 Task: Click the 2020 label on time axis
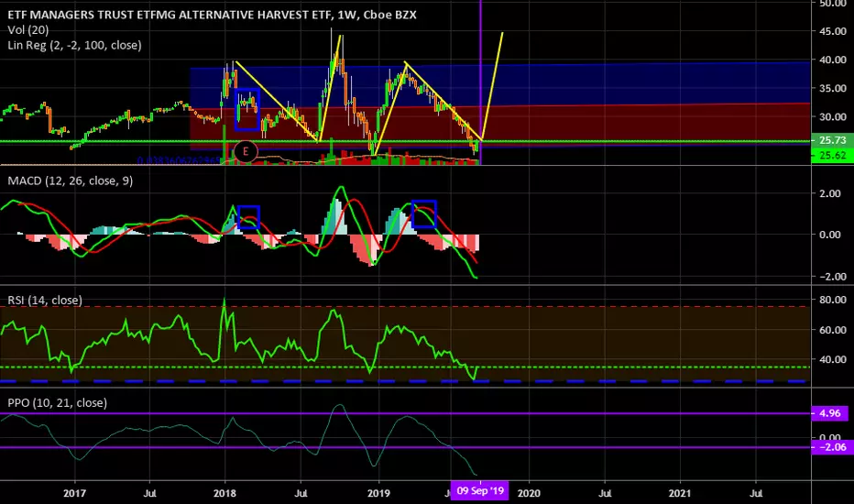[529, 494]
